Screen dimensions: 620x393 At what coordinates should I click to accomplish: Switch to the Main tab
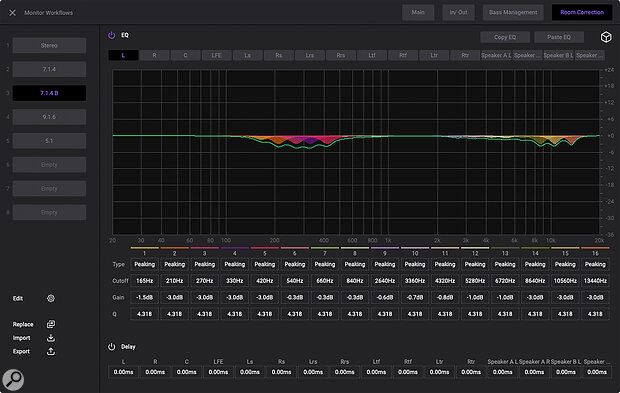pyautogui.click(x=418, y=12)
